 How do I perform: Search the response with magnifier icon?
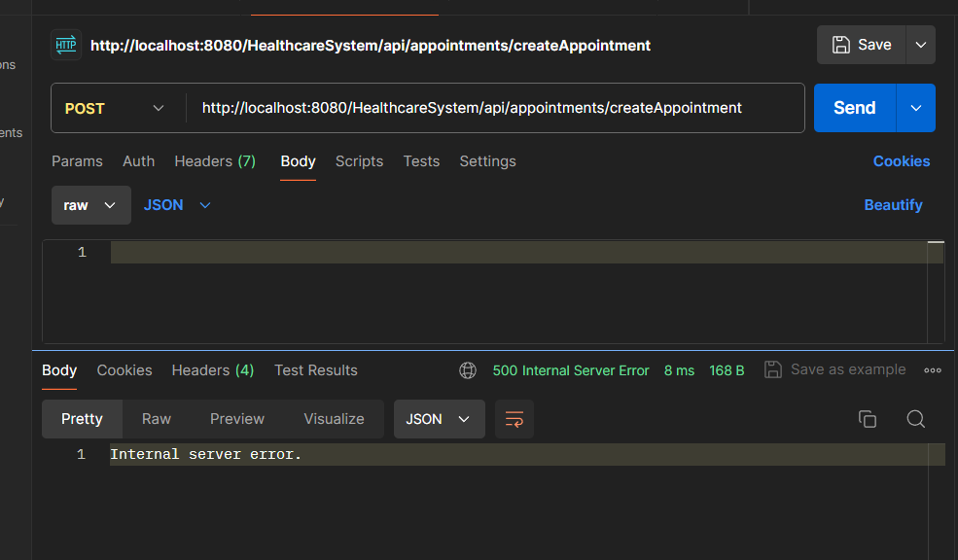click(915, 419)
